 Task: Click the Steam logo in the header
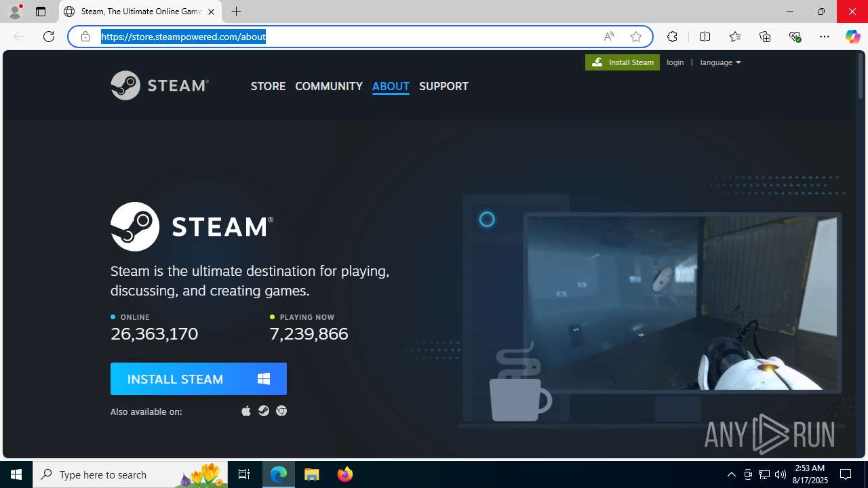pyautogui.click(x=159, y=85)
